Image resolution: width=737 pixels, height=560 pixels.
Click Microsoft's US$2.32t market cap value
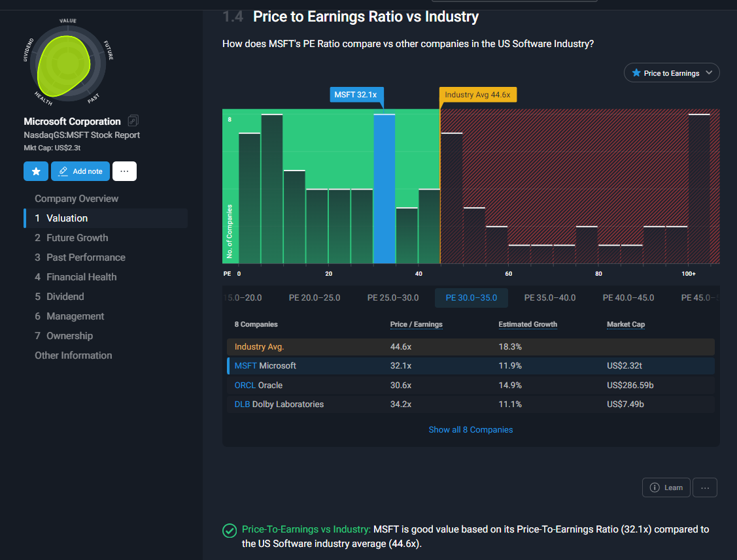click(624, 366)
